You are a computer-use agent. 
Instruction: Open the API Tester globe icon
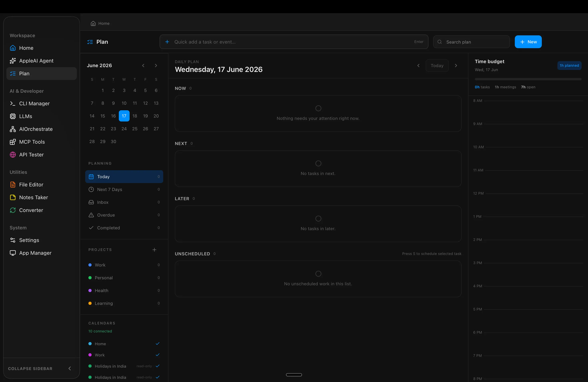click(x=13, y=155)
